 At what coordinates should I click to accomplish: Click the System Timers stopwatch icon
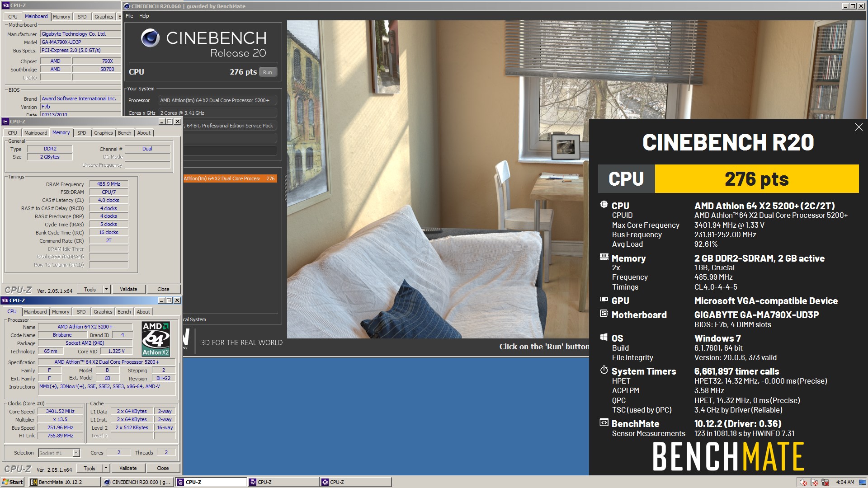(604, 370)
